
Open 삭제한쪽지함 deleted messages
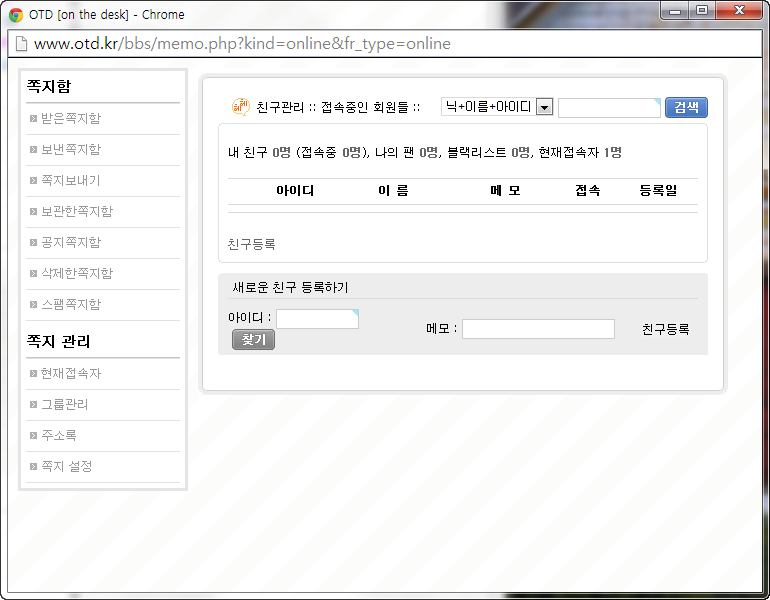pyautogui.click(x=77, y=273)
